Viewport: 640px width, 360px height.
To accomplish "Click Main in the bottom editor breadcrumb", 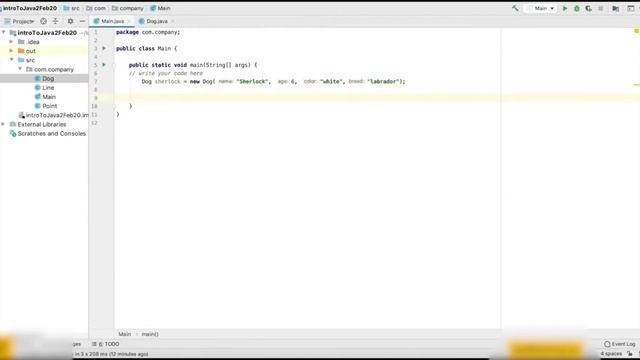I will [x=124, y=334].
